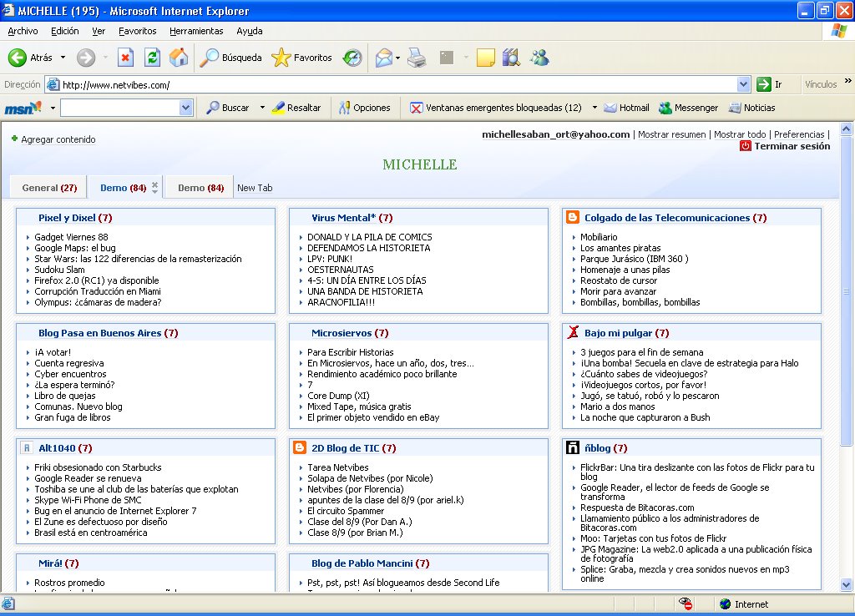The width and height of the screenshot is (855, 616).
Task: Click the Internet zone globe in status bar
Action: point(725,603)
